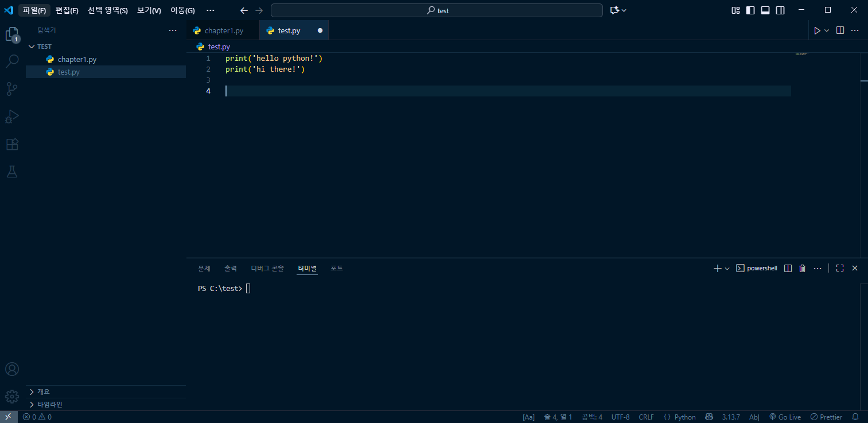Screen dimensions: 868x423
Task: Click the title bar search box
Action: (x=437, y=10)
